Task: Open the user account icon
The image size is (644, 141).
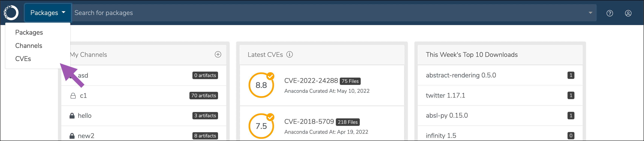Action: [628, 13]
